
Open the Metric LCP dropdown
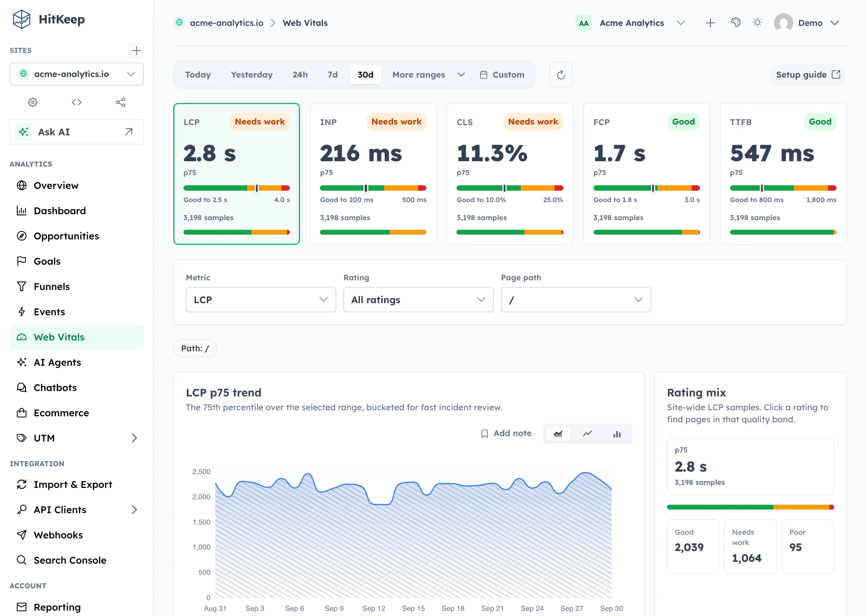click(x=261, y=300)
